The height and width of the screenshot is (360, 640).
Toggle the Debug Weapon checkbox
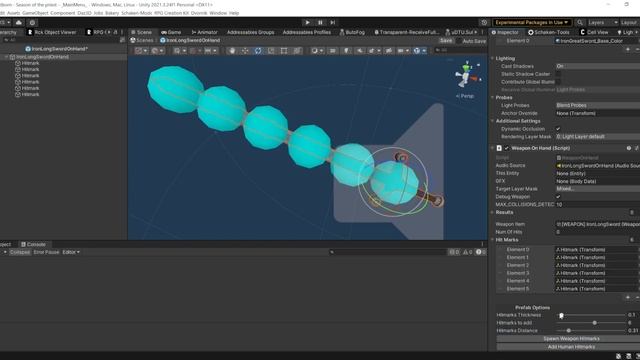[558, 197]
